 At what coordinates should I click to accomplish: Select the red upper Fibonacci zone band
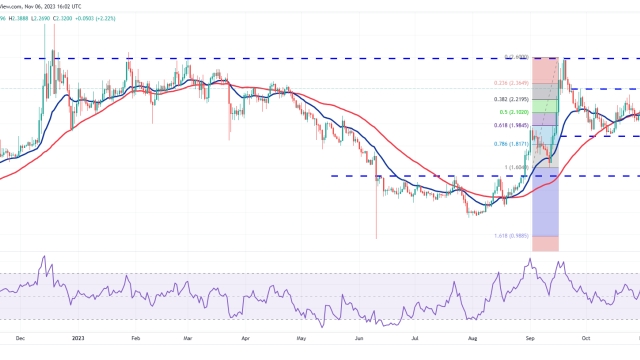point(545,70)
